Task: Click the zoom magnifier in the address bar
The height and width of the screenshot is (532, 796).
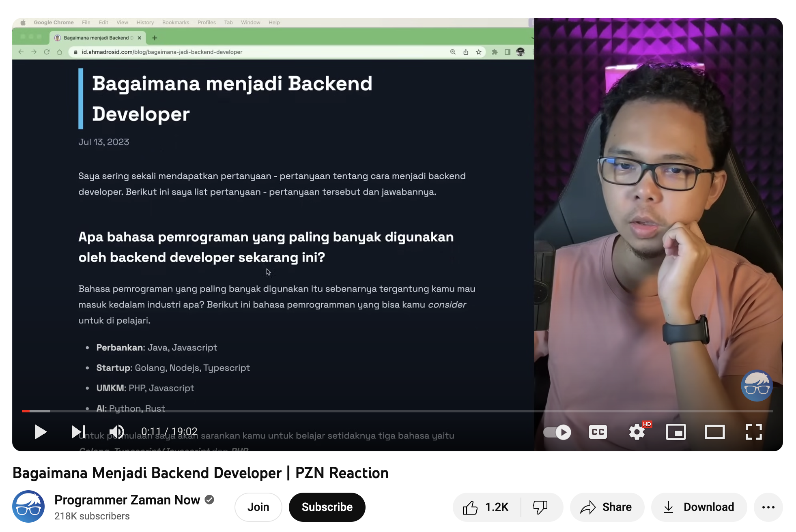Action: click(453, 52)
